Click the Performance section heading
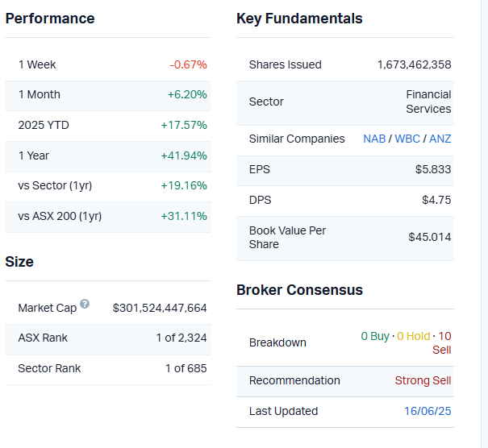The width and height of the screenshot is (488, 448). coord(50,19)
